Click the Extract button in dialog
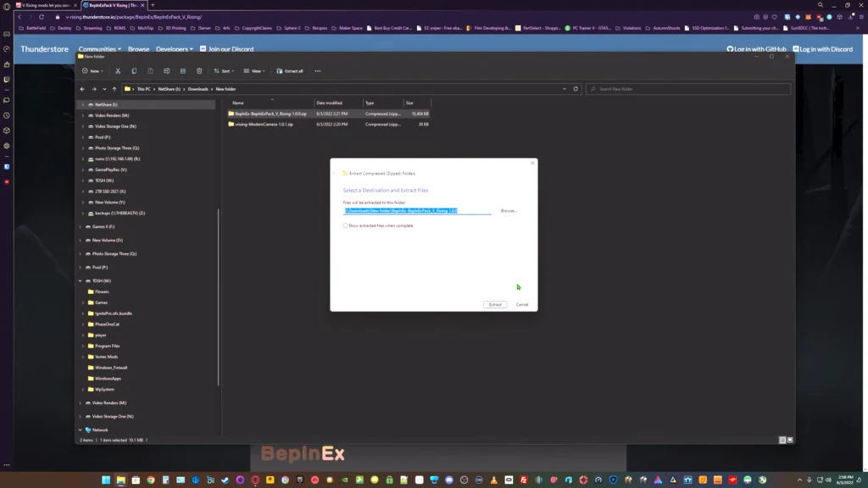This screenshot has height=488, width=868. point(495,304)
